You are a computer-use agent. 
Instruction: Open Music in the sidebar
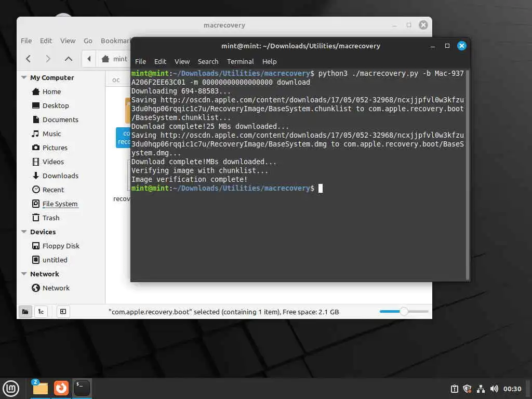[x=51, y=134]
